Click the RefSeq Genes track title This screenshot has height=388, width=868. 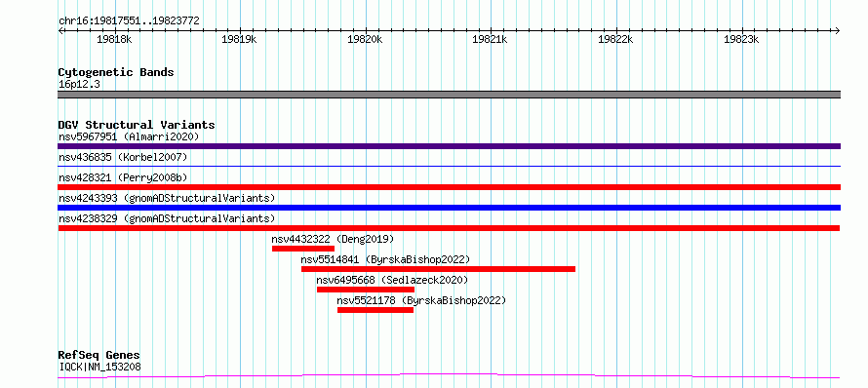[99, 356]
